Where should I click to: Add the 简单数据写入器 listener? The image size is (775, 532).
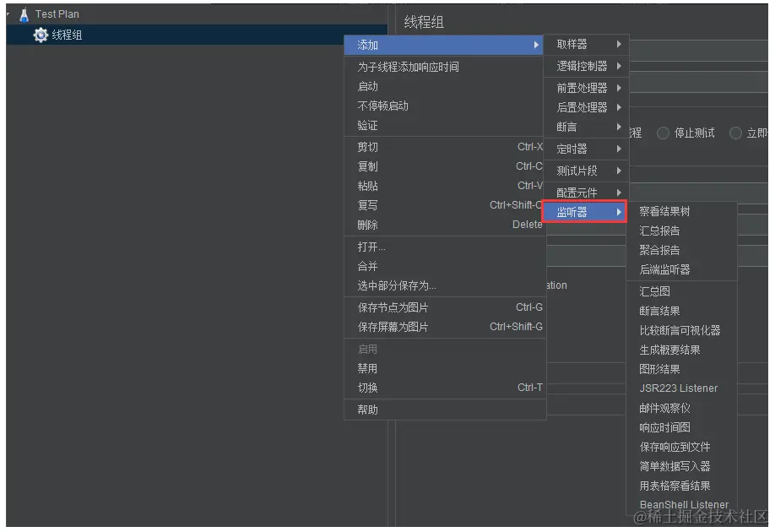[682, 466]
